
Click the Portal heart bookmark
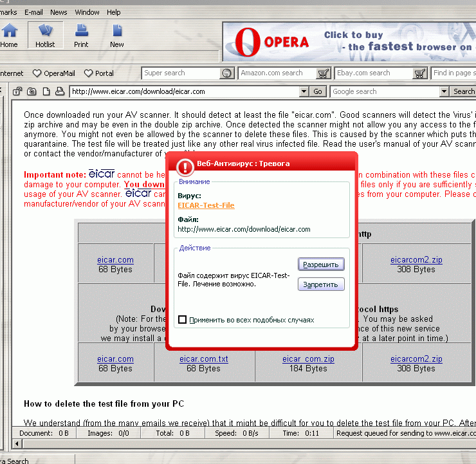(x=99, y=73)
